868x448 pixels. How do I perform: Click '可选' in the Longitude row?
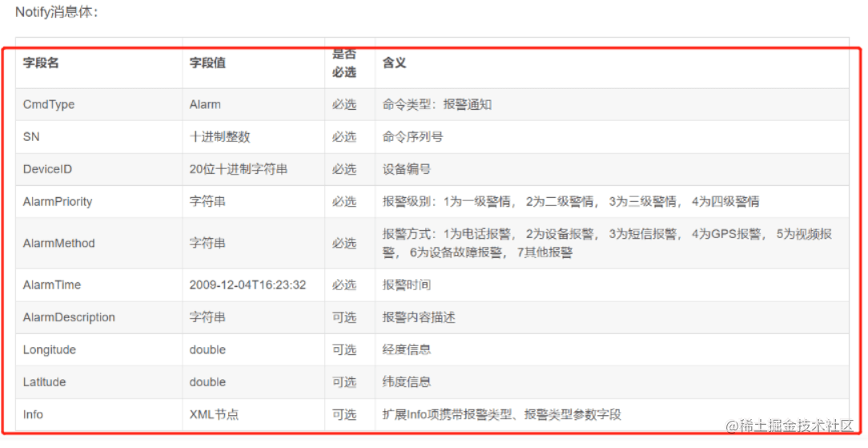click(344, 349)
